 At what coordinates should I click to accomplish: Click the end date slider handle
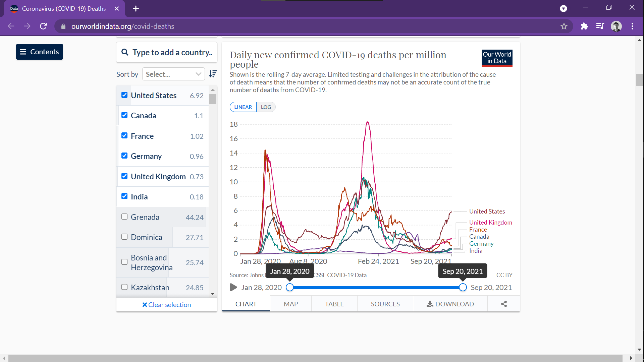(463, 288)
